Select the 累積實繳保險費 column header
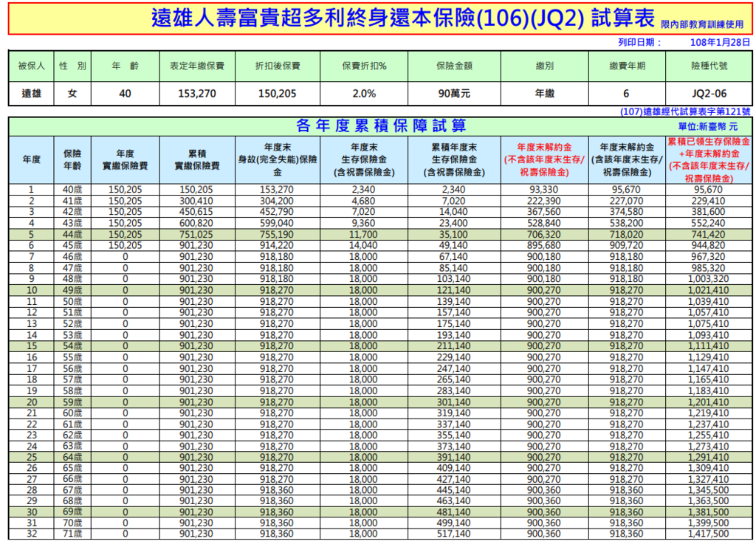 click(197, 159)
